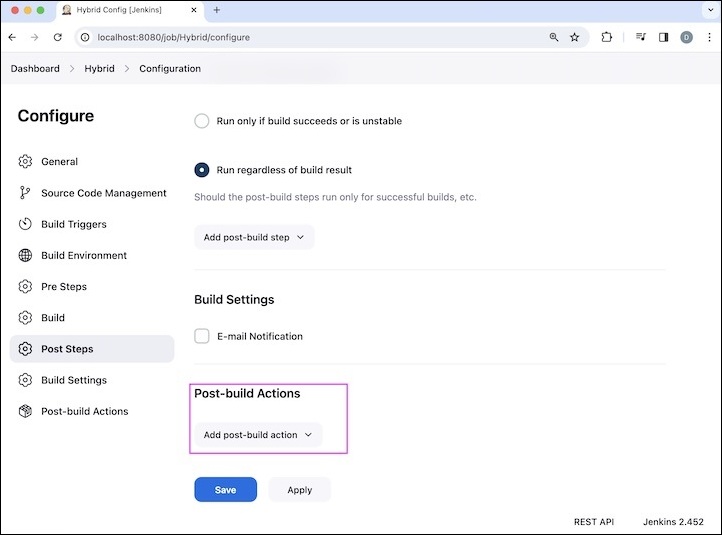The height and width of the screenshot is (535, 722).
Task: Open the Hybrid breadcrumb menu
Action: pyautogui.click(x=99, y=69)
